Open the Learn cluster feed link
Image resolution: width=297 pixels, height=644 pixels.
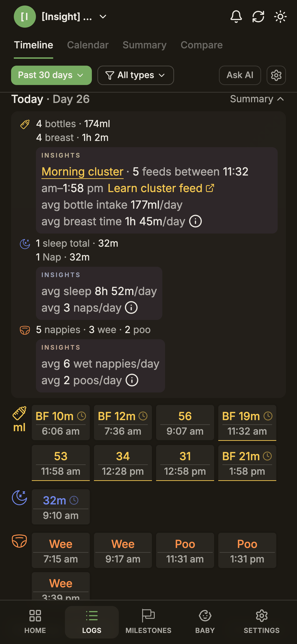(x=161, y=188)
